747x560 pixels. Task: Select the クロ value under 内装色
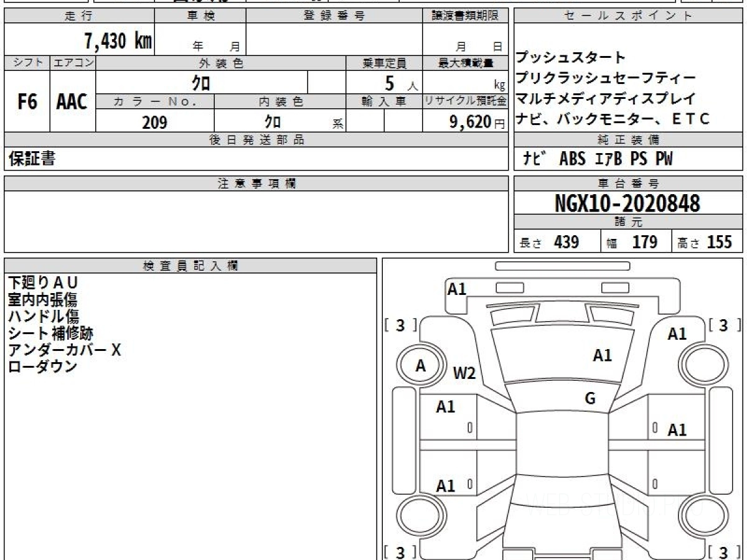273,121
